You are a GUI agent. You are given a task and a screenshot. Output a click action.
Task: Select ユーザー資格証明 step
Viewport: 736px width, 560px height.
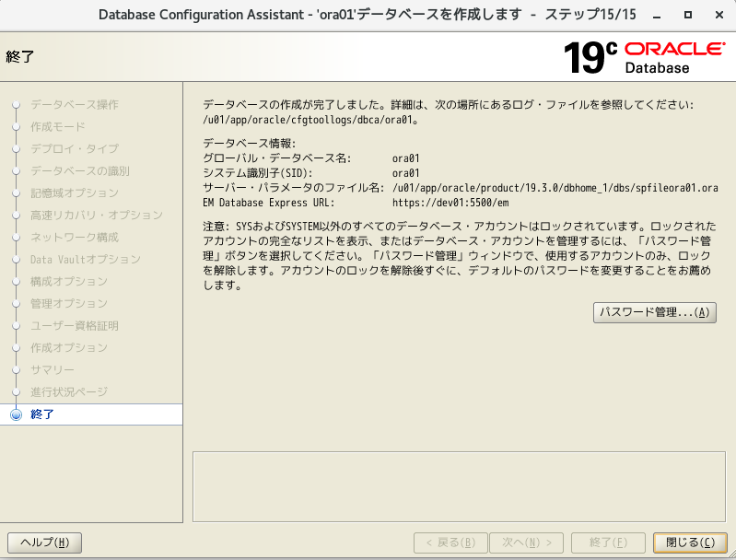[75, 325]
